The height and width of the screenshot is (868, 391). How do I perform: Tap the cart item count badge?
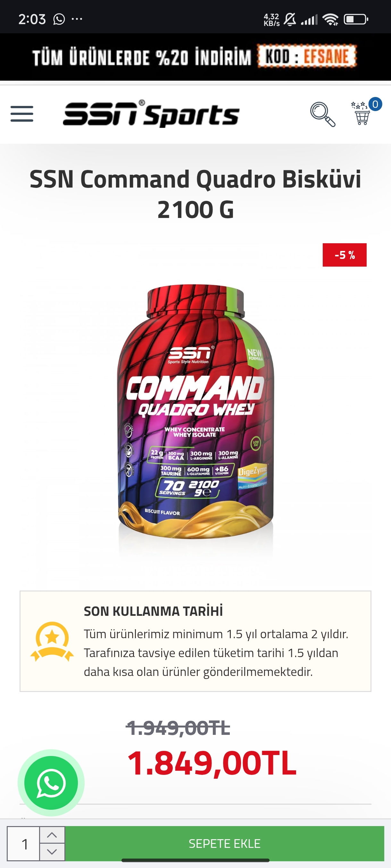click(x=375, y=104)
